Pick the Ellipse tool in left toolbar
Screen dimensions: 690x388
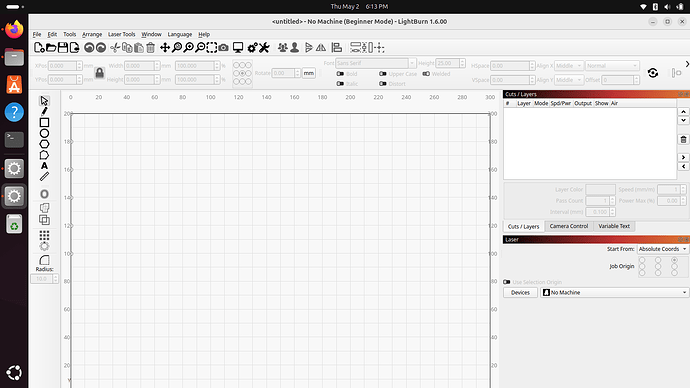44,133
